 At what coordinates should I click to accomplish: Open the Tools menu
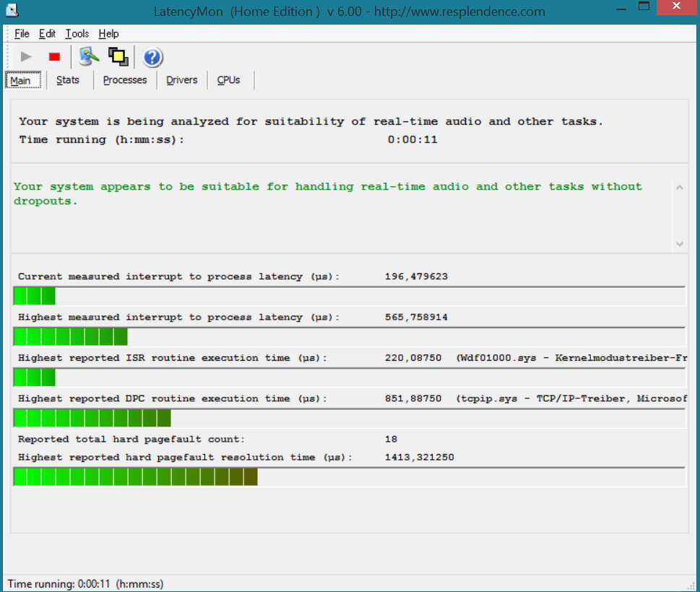77,33
